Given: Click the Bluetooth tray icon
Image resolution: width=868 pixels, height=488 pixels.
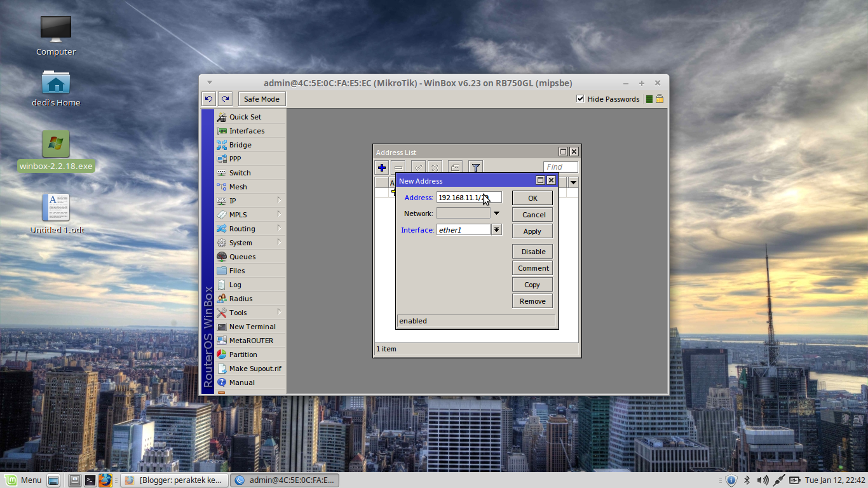Looking at the screenshot, I should [747, 480].
